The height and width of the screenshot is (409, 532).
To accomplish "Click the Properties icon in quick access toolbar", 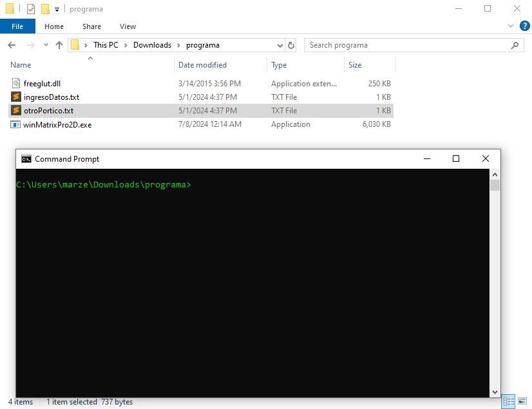I will click(31, 9).
